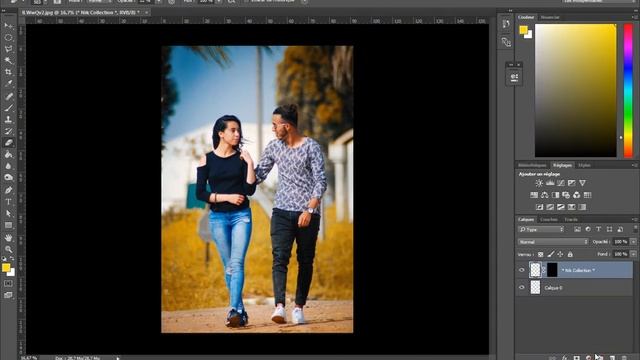This screenshot has height=360, width=640.
Task: Select the Horizontal Type tool
Action: [x=8, y=202]
